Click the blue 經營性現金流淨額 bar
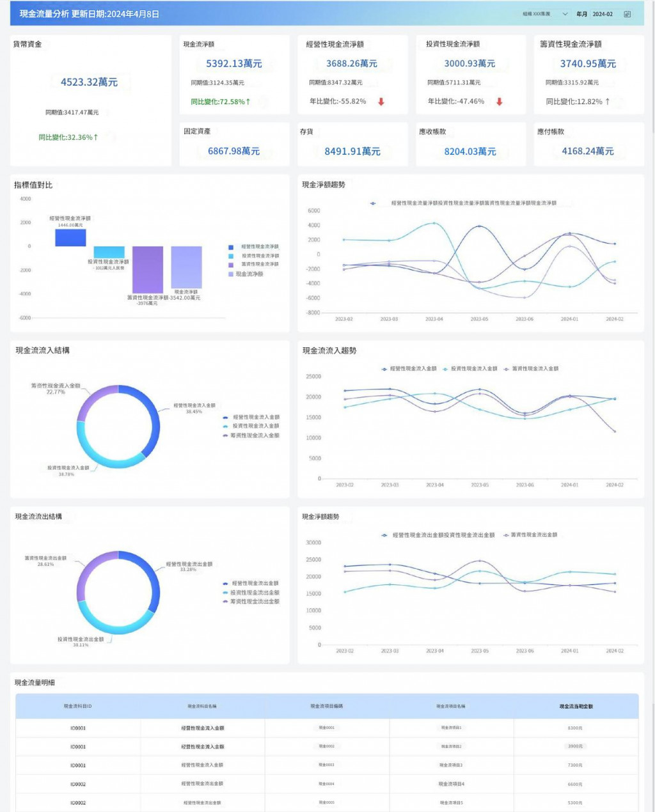 [70, 237]
